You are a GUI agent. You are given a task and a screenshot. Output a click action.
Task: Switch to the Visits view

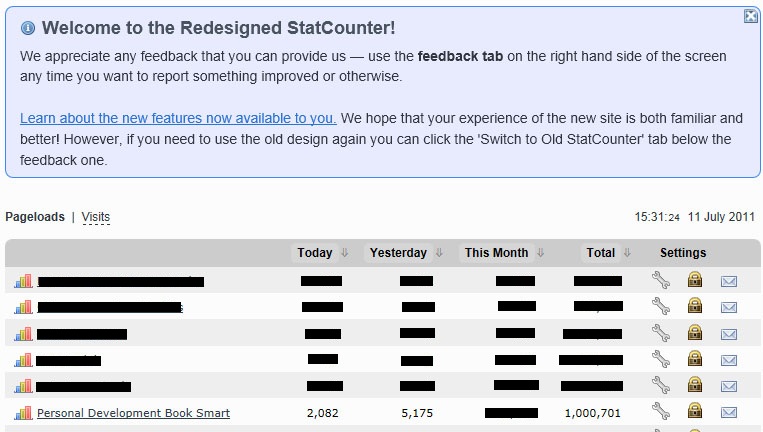coord(96,216)
